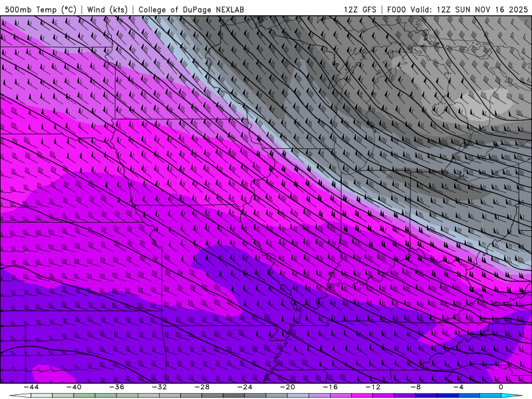Click the -44 color scale label
This screenshot has width=532, height=399.
[x=31, y=387]
